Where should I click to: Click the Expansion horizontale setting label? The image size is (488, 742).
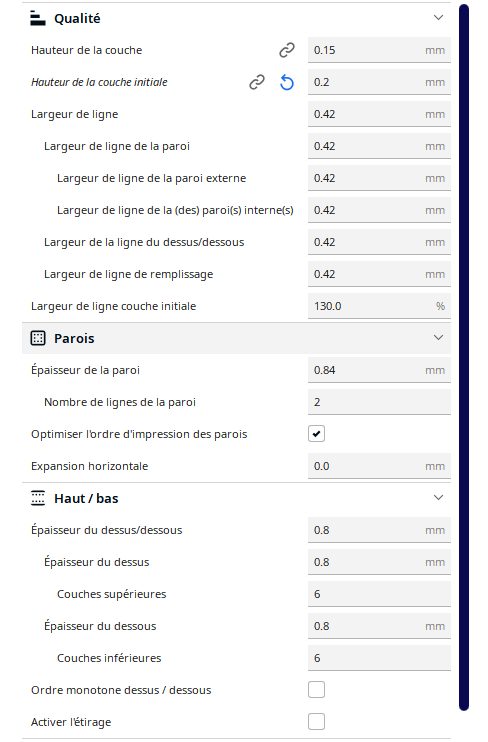(89, 466)
